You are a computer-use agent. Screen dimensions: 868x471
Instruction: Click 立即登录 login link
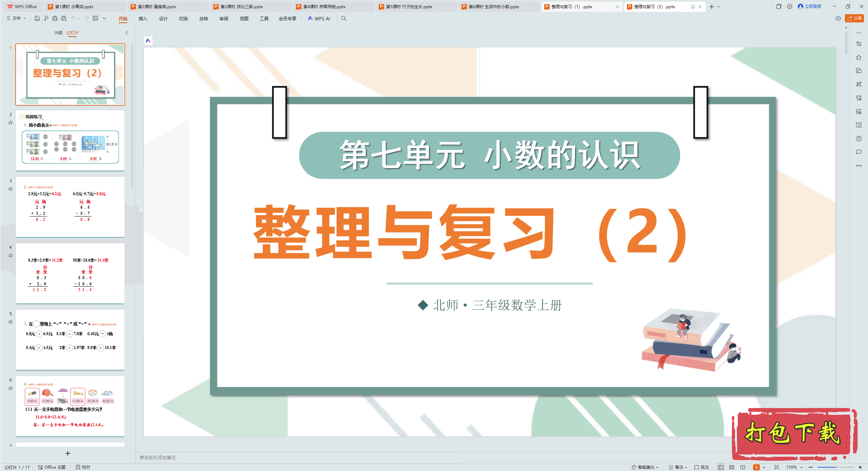coord(813,6)
